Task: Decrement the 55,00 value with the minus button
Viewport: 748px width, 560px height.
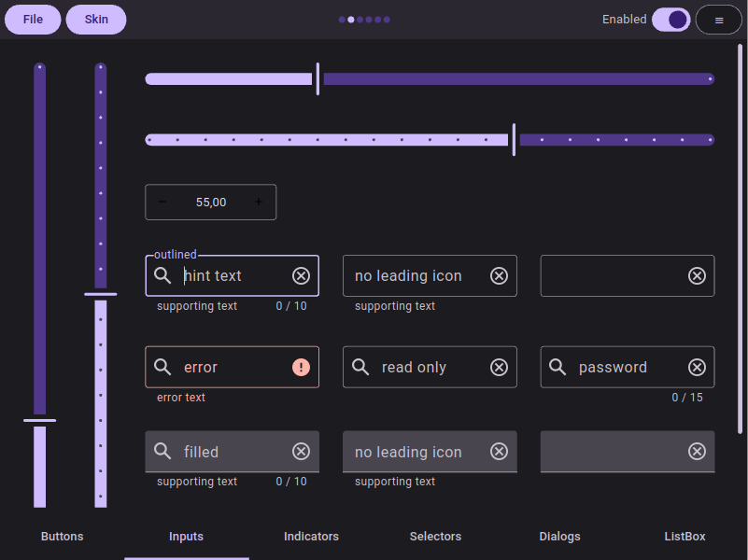Action: [162, 202]
